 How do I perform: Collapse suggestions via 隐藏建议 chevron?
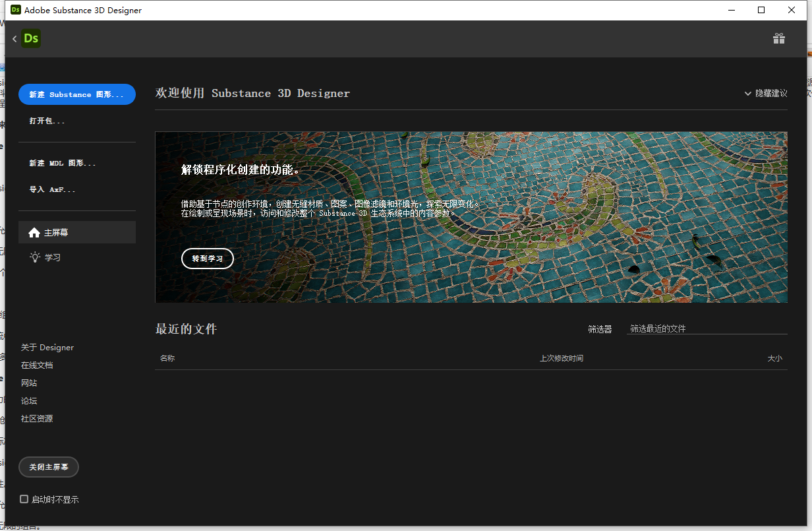(x=747, y=94)
